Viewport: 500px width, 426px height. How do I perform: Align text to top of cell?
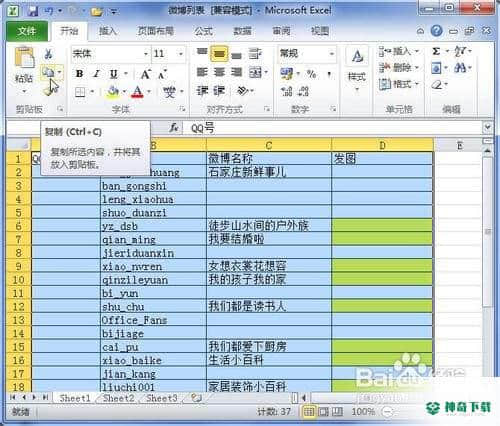(x=202, y=52)
